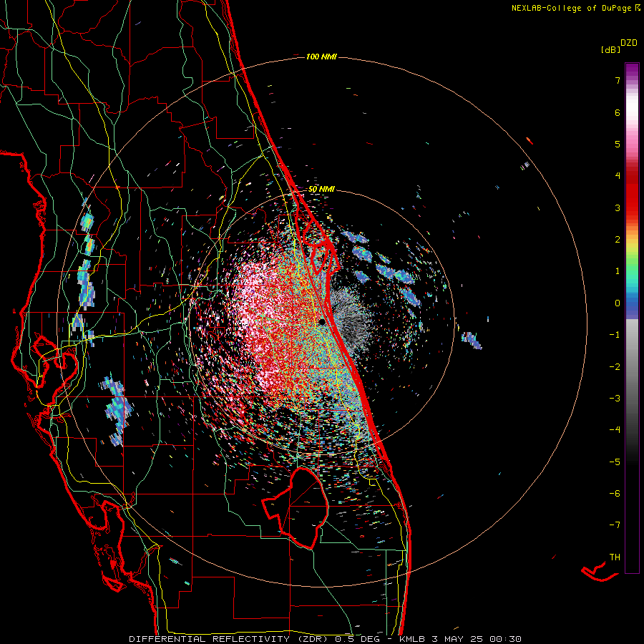Viewport: 644px width, 644px height.
Task: Click the 50 NMI range ring label
Action: click(x=321, y=189)
